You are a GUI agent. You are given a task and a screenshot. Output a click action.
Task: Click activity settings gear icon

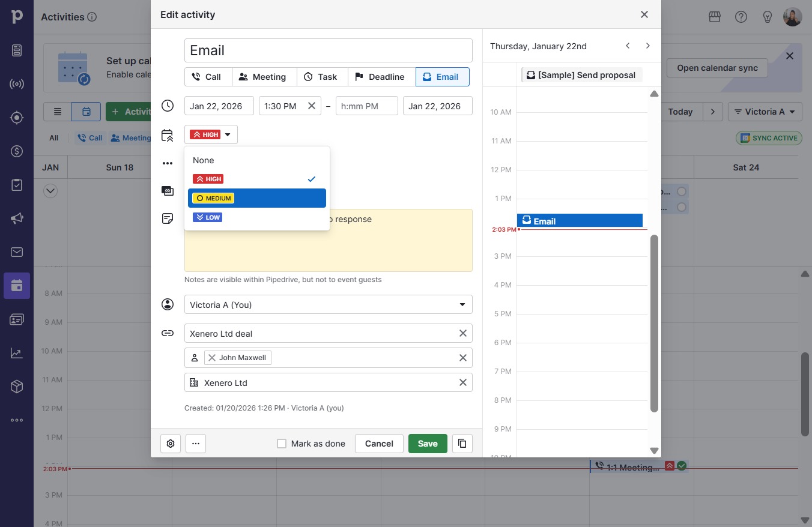pos(171,444)
